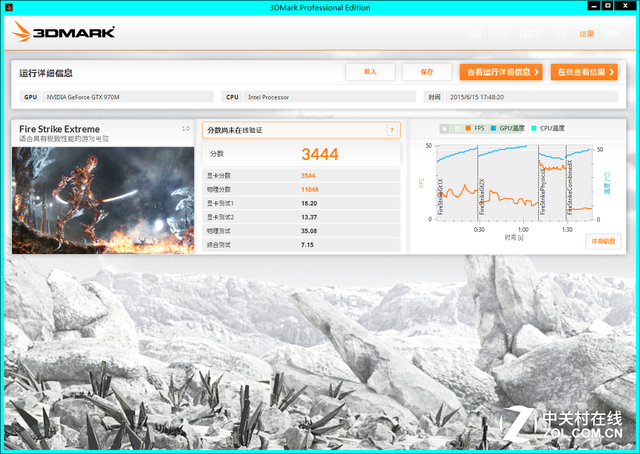Click the FireStrikePhysicsX segment in the chart
Screen dimensions: 640x454
click(x=552, y=183)
